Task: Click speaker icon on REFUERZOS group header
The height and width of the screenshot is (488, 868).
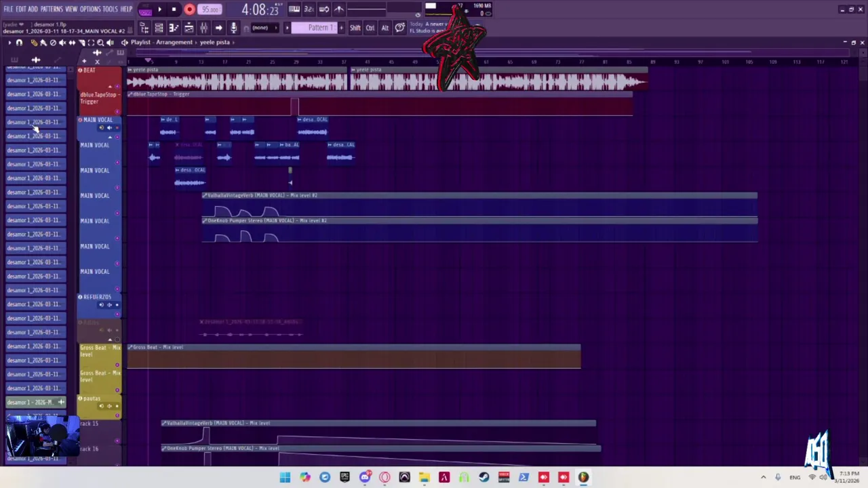Action: coord(109,304)
